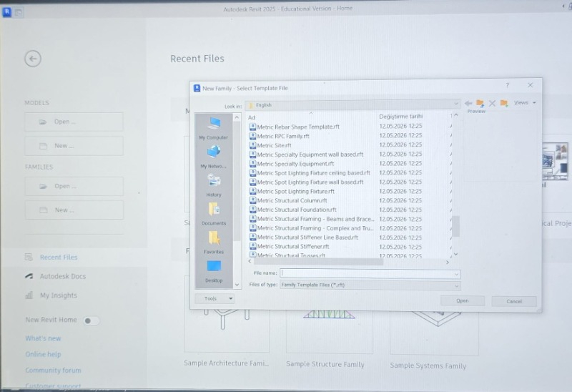Click Autodesk Docs sidebar icon
Viewport: 572px width, 392px height.
pyautogui.click(x=29, y=276)
